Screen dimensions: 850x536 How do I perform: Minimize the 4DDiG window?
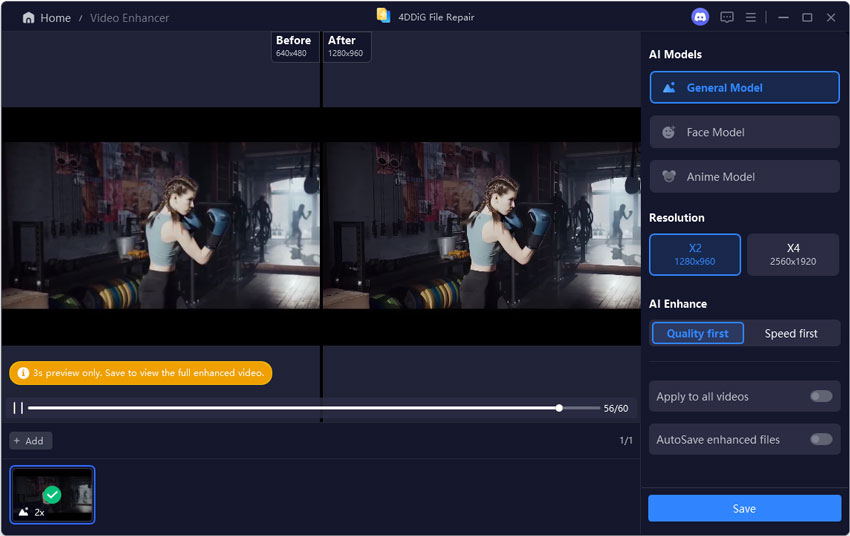coord(783,17)
